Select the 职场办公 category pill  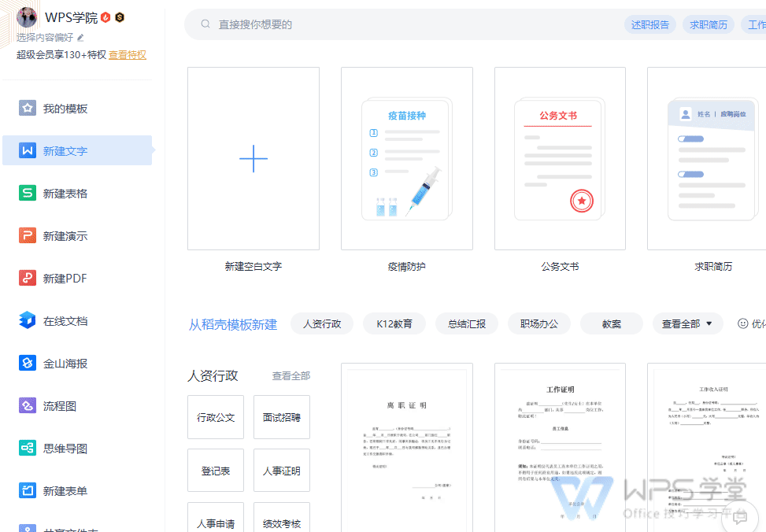538,323
